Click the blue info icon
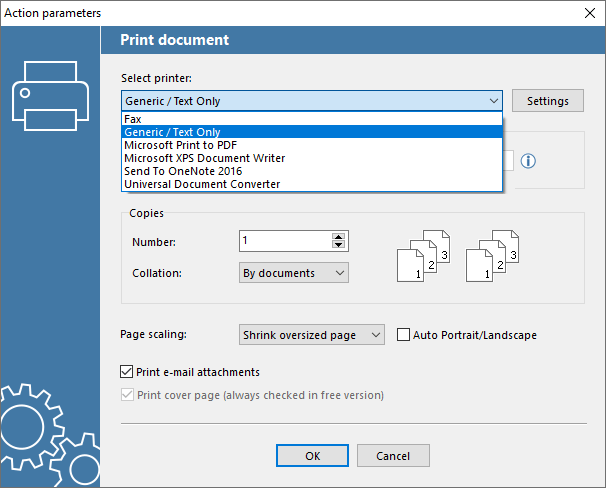This screenshot has height=488, width=606. tap(529, 160)
